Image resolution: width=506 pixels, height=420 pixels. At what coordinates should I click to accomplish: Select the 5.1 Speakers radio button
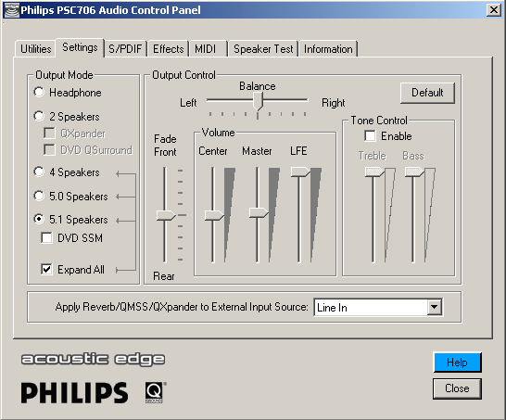pos(39,219)
